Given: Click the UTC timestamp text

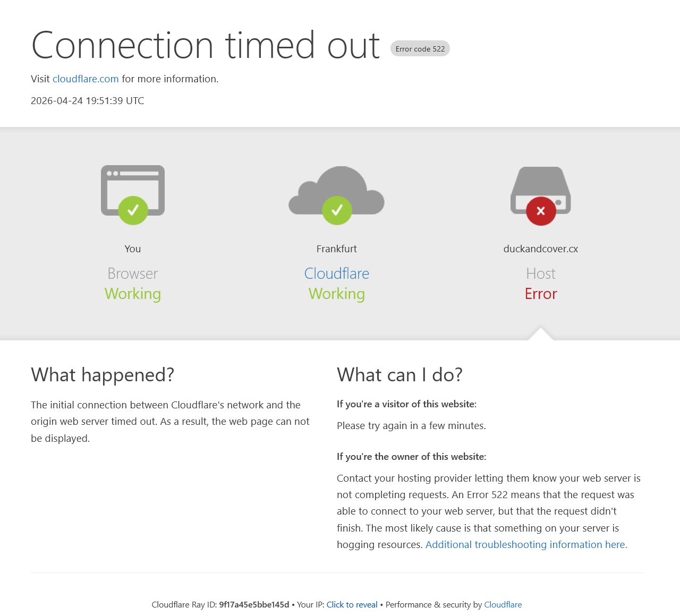Looking at the screenshot, I should coord(87,101).
